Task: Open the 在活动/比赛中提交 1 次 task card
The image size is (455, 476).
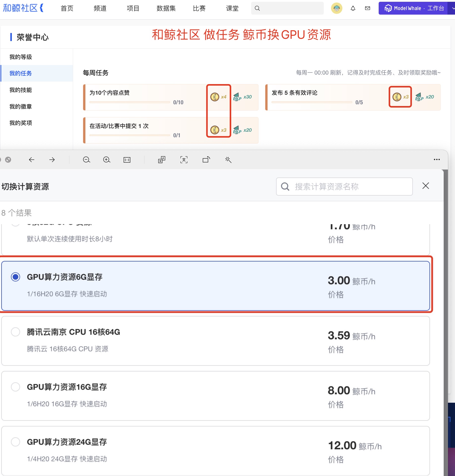Action: [x=171, y=130]
